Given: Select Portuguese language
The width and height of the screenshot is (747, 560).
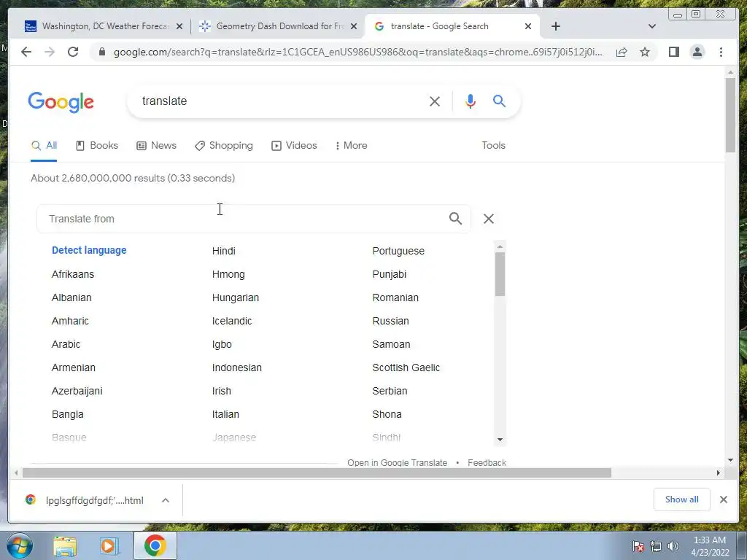Looking at the screenshot, I should click(398, 251).
